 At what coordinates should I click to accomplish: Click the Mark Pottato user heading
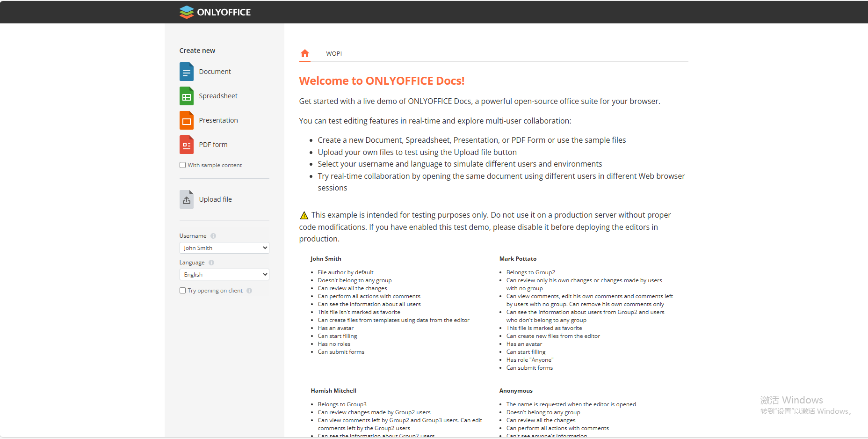click(x=518, y=259)
